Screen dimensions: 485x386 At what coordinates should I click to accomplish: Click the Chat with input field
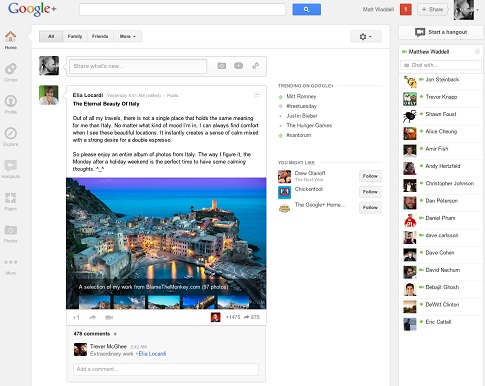pyautogui.click(x=441, y=65)
